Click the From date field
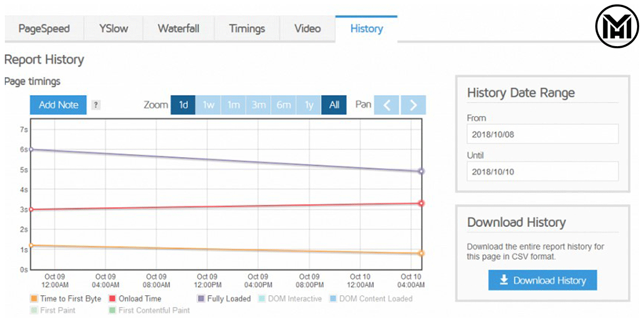Viewport: 644px width, 322px height. (x=542, y=134)
